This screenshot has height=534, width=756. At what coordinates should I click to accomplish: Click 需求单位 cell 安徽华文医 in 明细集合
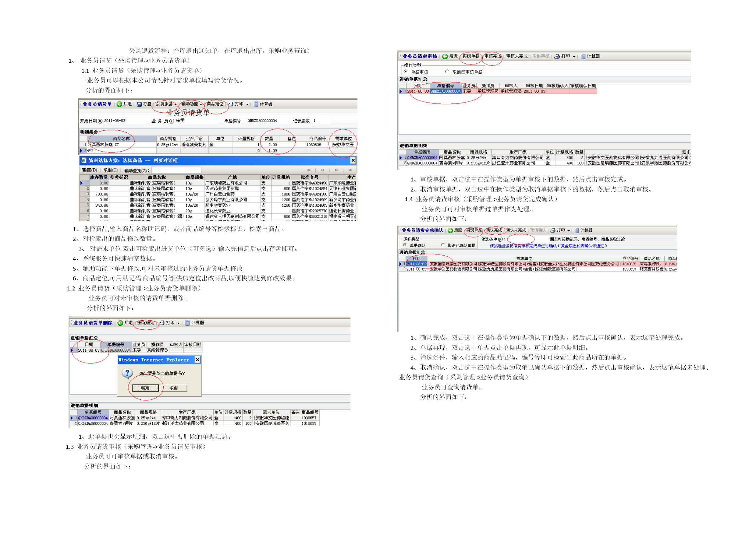(343, 145)
